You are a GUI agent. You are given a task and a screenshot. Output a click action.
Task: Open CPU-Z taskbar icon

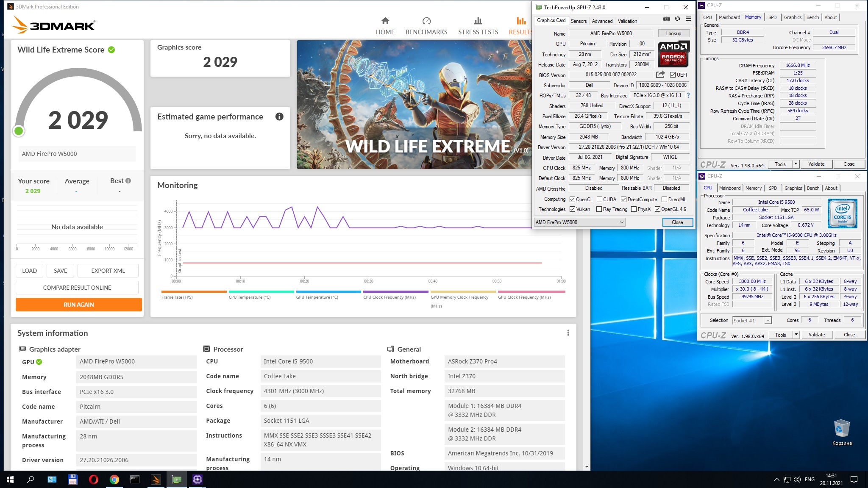pyautogui.click(x=197, y=480)
